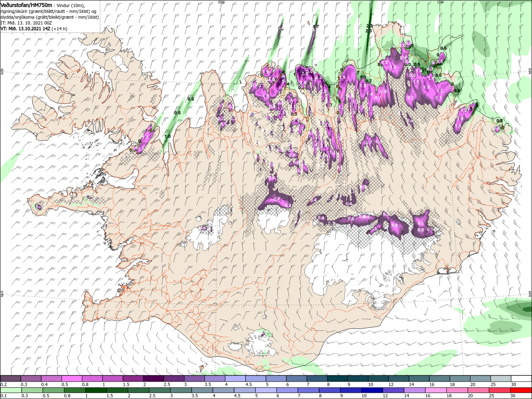Click the 'VT: Mið. 13.10.2021 14Z' valid time

coord(25,29)
